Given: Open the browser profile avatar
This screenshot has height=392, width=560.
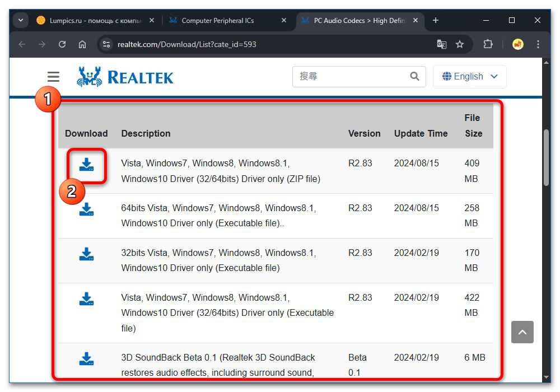Looking at the screenshot, I should pos(518,44).
